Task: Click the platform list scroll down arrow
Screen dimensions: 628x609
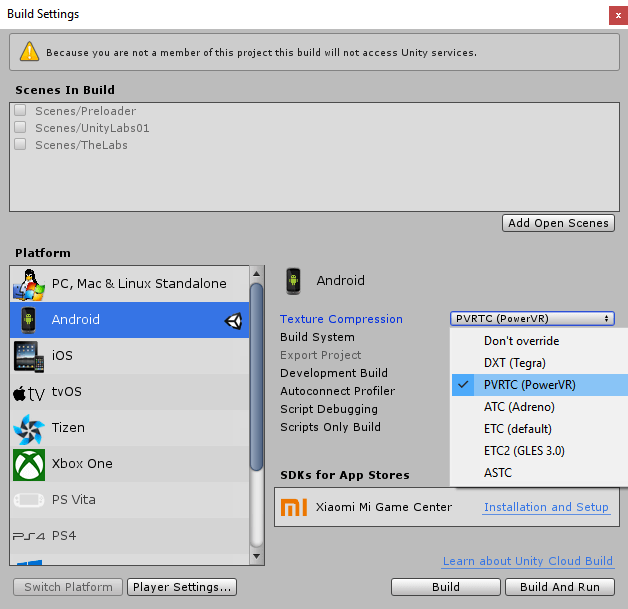Action: 257,557
